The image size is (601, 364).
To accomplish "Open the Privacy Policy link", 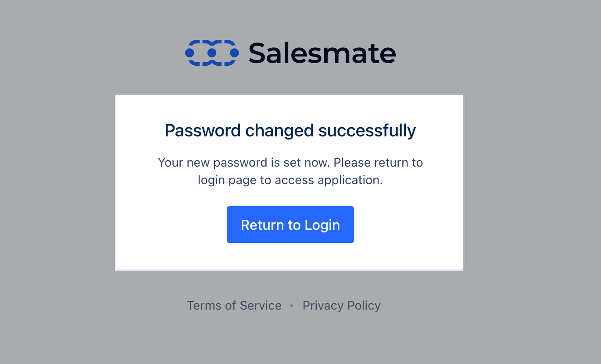I will (x=342, y=306).
